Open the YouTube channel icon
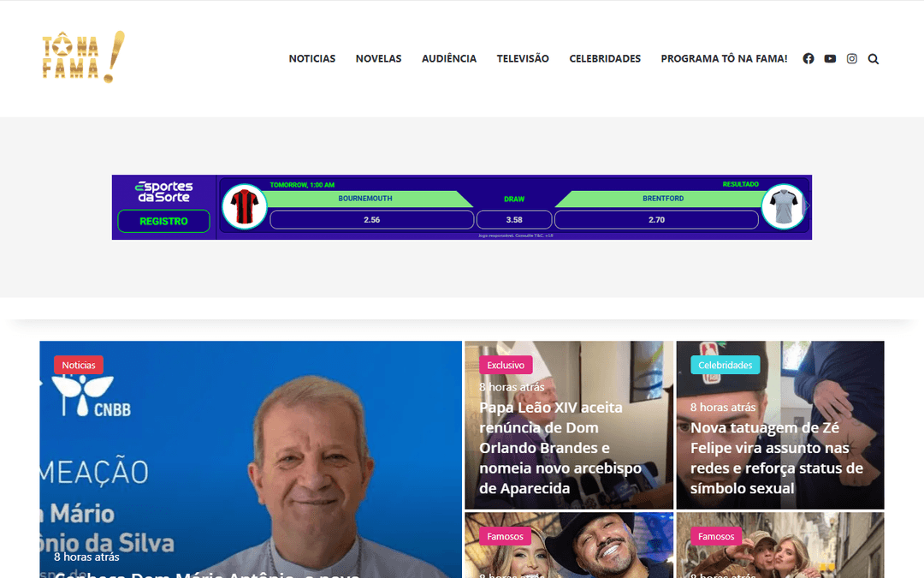This screenshot has height=578, width=924. pos(830,58)
